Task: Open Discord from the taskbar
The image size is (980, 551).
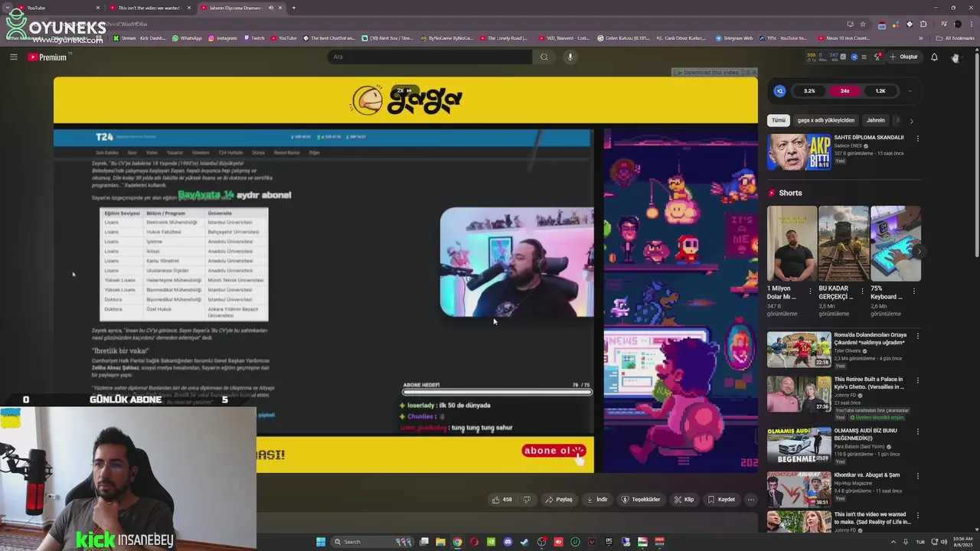Action: coord(508,542)
